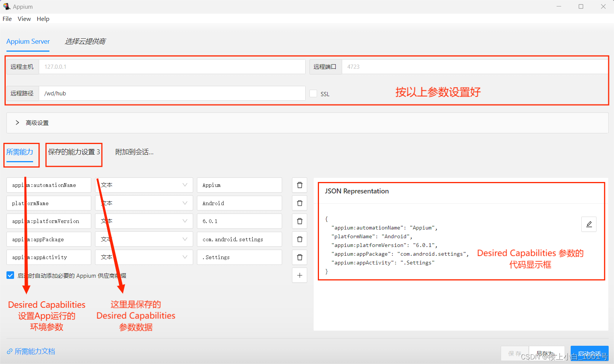
Task: Open type dropdown for appium:appActivity
Action: pos(144,257)
